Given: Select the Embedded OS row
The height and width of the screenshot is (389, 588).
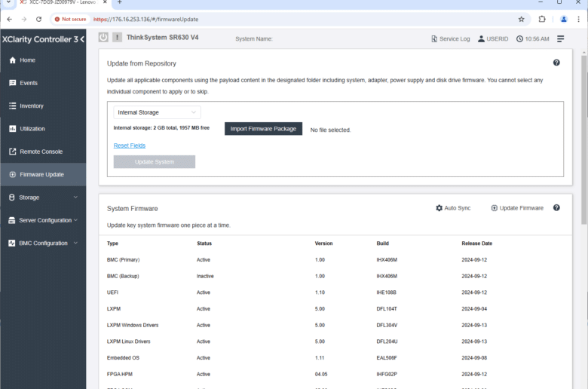Looking at the screenshot, I should 335,358.
